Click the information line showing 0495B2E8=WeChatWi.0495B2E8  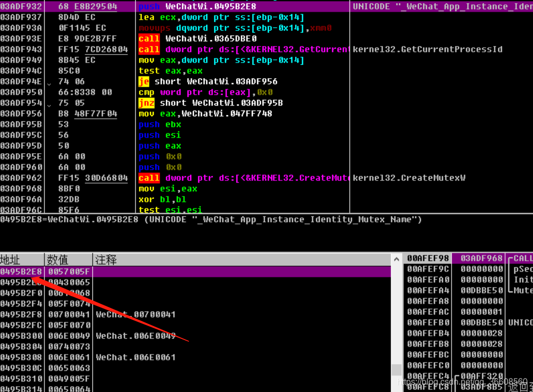point(211,220)
